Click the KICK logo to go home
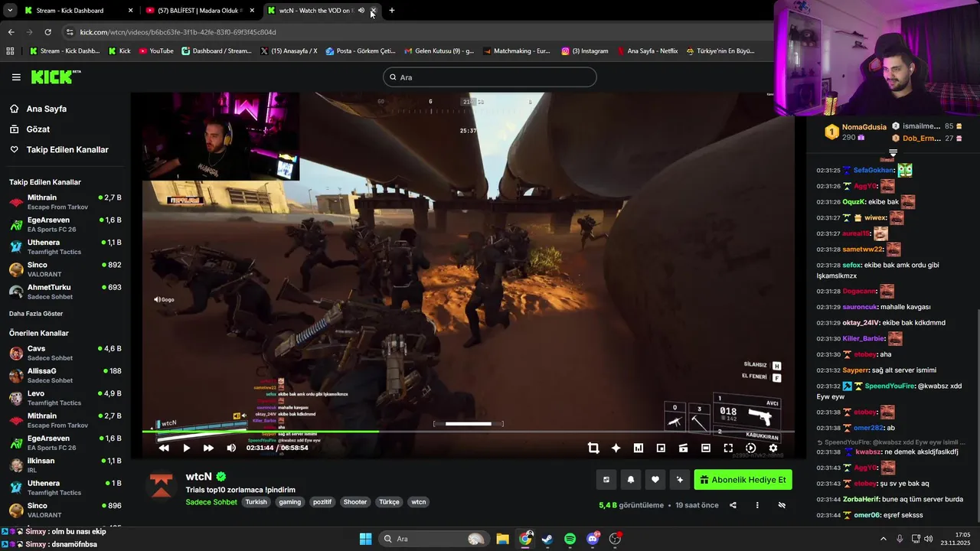Image resolution: width=980 pixels, height=551 pixels. pyautogui.click(x=55, y=77)
